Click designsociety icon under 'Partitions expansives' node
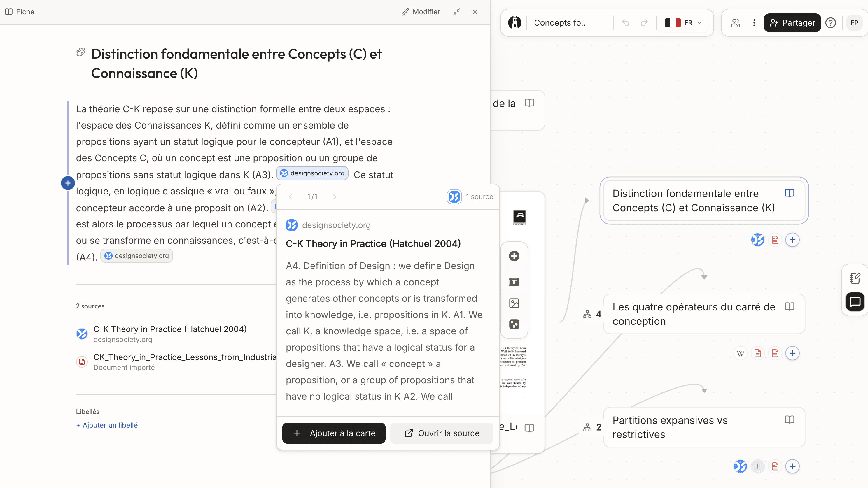Image resolution: width=868 pixels, height=488 pixels. (x=740, y=466)
